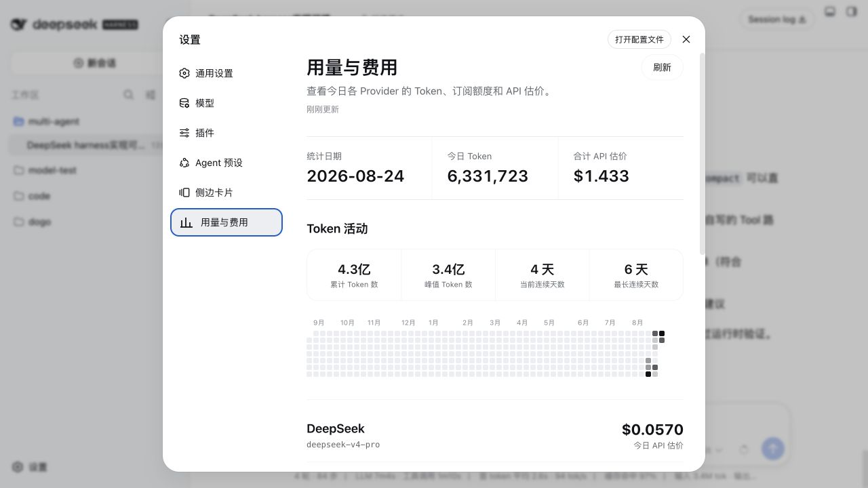Click 打开配置文件 button
The image size is (868, 488).
tap(639, 39)
